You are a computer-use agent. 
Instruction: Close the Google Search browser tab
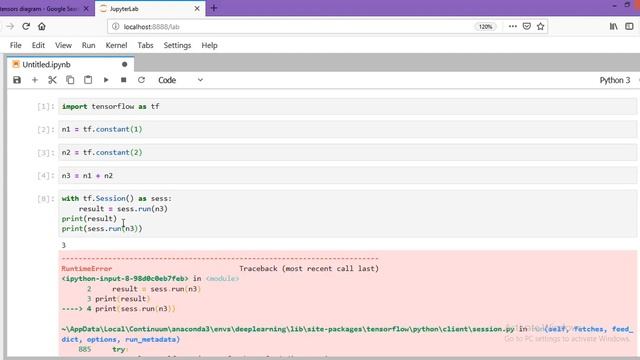(x=86, y=9)
